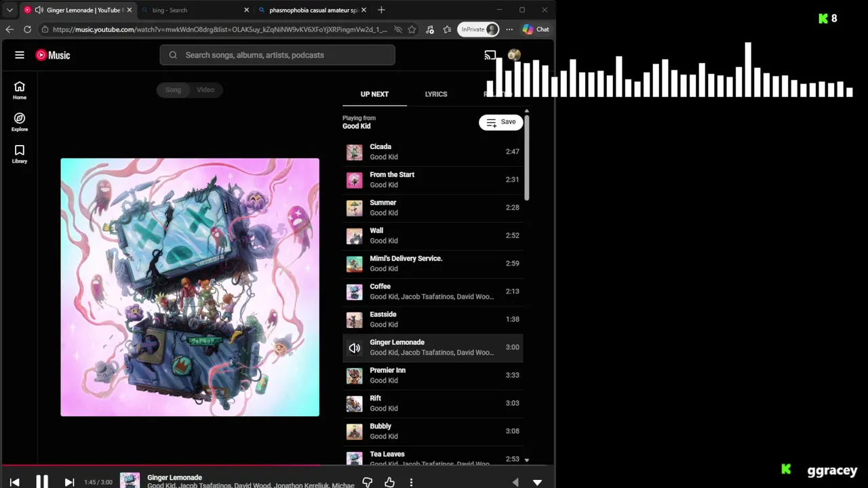Click the queue scrollbar thumb
Screen dimensions: 868x488
pyautogui.click(x=526, y=157)
